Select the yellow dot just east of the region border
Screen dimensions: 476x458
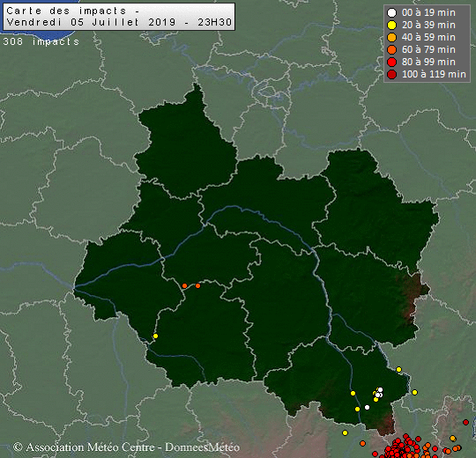pyautogui.click(x=414, y=393)
